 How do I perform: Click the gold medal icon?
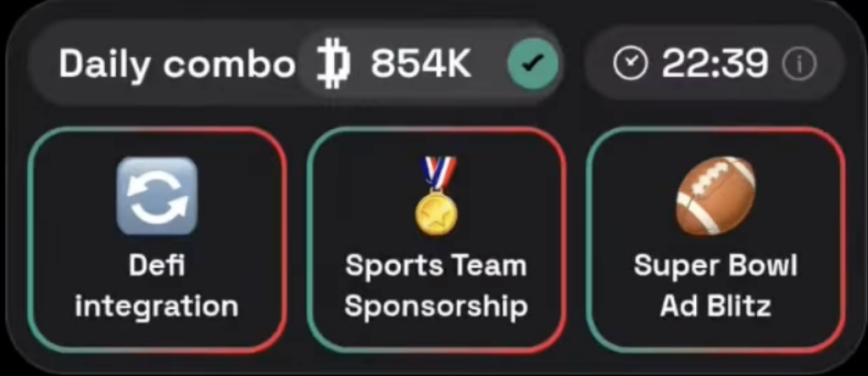click(x=437, y=195)
